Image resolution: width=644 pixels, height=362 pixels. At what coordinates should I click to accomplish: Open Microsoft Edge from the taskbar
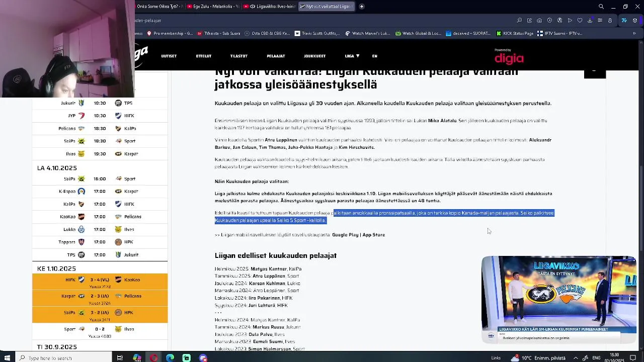(x=170, y=358)
